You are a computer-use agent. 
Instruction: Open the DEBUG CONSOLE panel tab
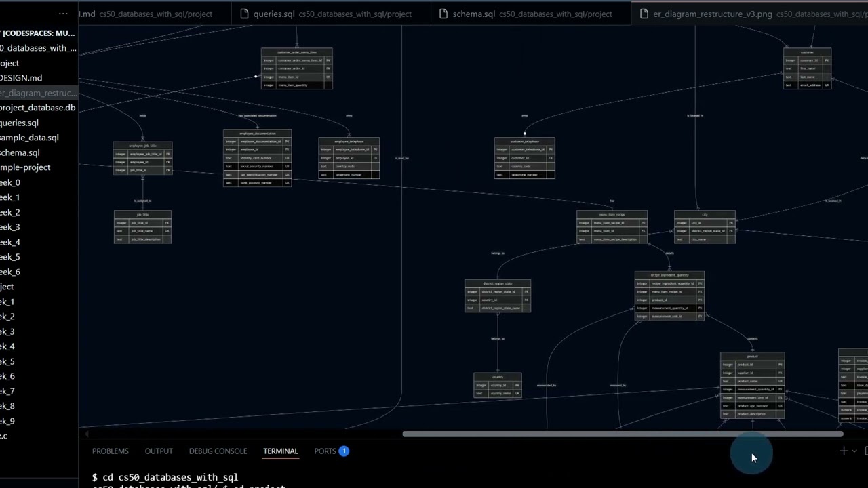(218, 451)
